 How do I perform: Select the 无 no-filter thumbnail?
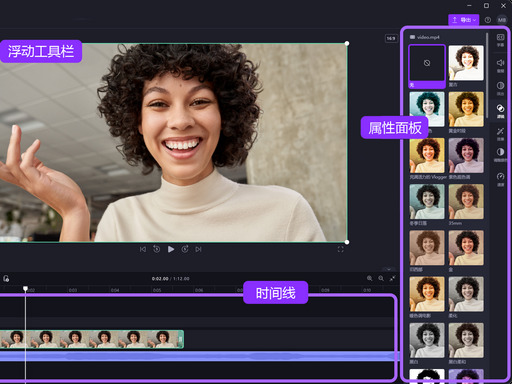[x=427, y=63]
